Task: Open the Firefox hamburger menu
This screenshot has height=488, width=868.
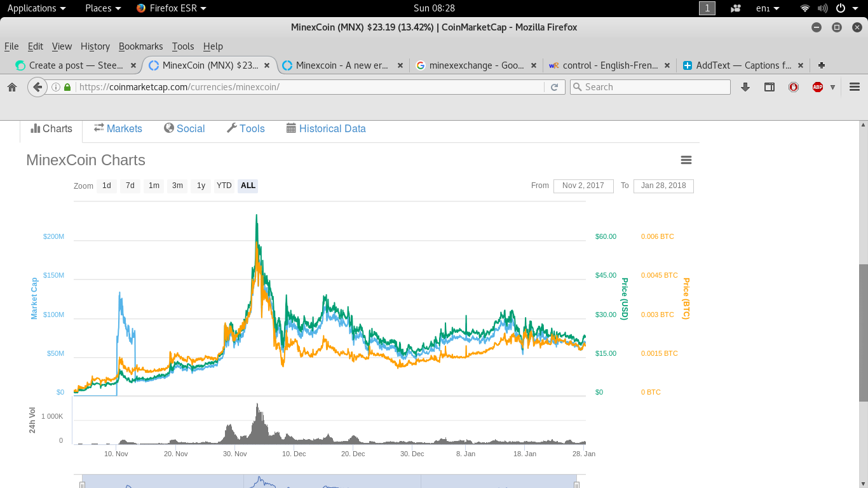Action: (x=854, y=87)
